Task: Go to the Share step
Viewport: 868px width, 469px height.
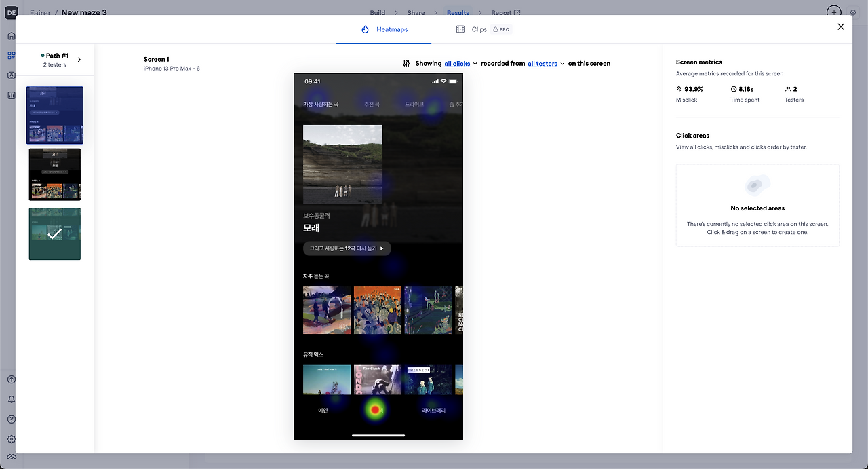Action: coord(416,12)
